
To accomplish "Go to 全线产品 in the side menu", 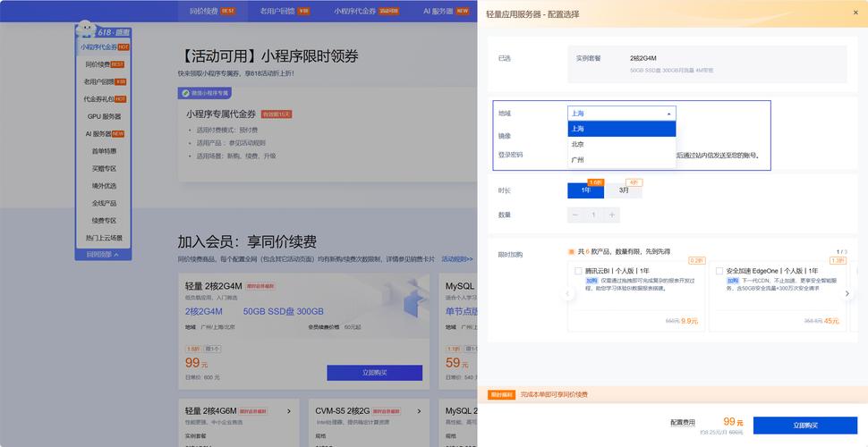I will click(x=104, y=203).
